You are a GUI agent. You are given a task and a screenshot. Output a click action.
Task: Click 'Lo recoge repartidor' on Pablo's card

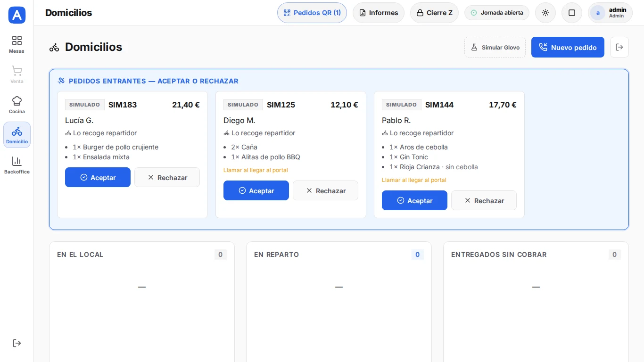(x=418, y=133)
